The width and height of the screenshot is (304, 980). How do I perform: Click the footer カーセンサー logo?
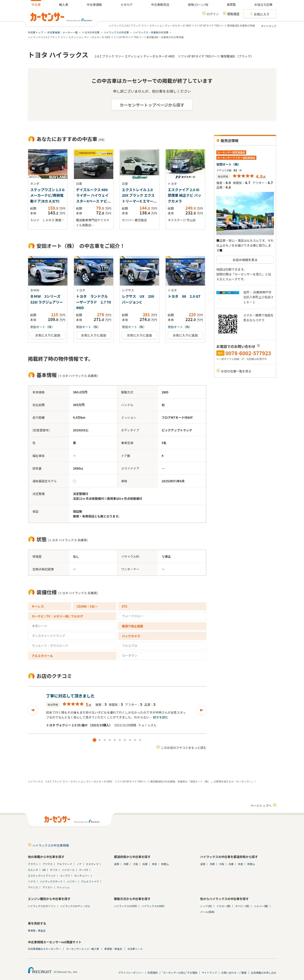pos(57,819)
